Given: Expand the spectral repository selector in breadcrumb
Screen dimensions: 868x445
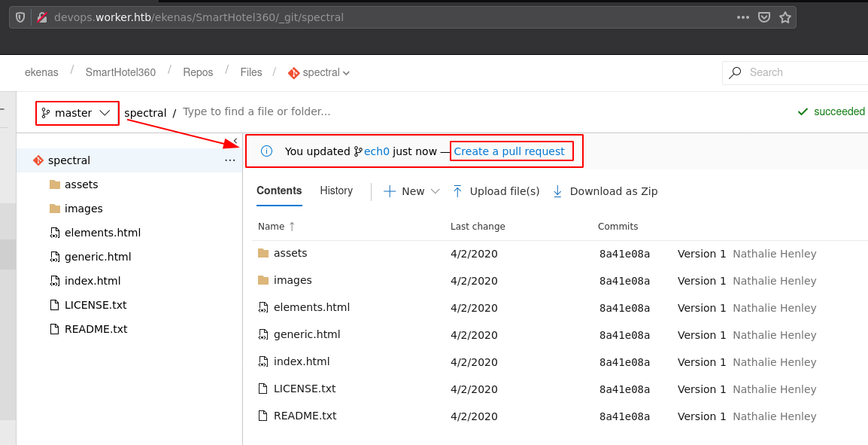Looking at the screenshot, I should pyautogui.click(x=320, y=73).
